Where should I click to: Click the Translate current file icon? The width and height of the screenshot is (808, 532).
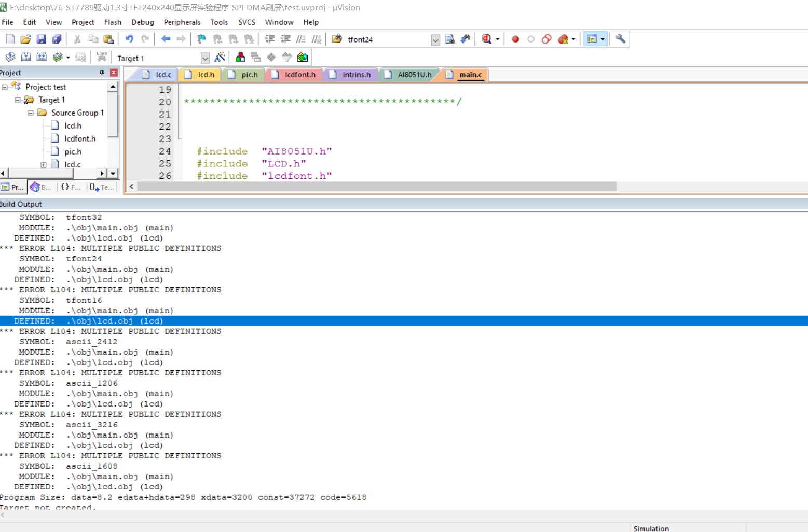(10, 57)
